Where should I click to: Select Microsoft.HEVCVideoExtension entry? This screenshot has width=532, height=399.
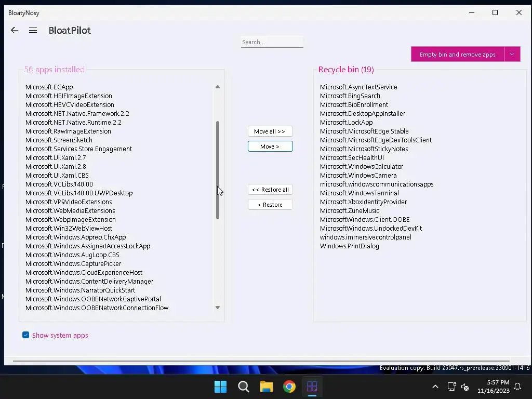pyautogui.click(x=70, y=104)
